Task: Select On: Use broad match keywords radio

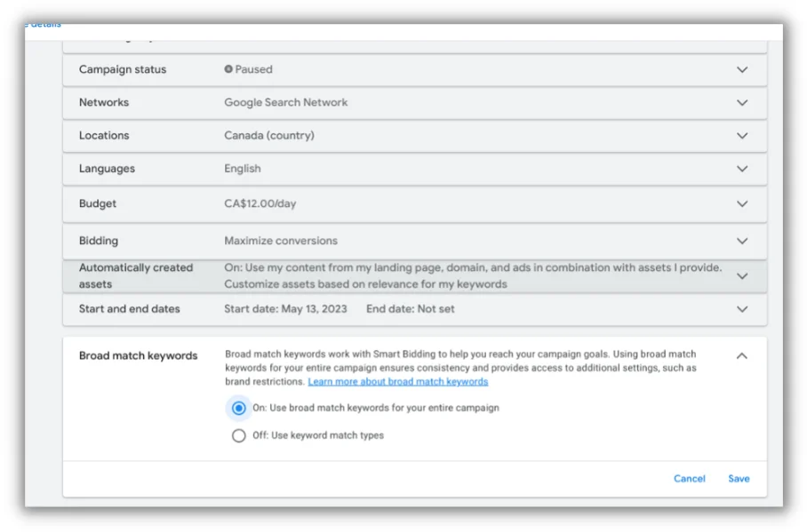Action: (x=238, y=408)
